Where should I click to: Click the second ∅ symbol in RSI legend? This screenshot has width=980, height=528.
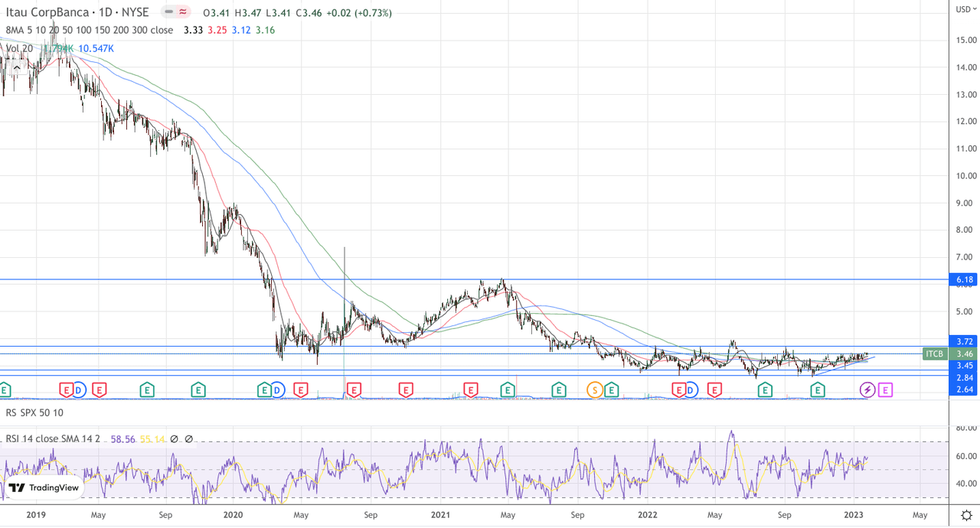click(188, 439)
